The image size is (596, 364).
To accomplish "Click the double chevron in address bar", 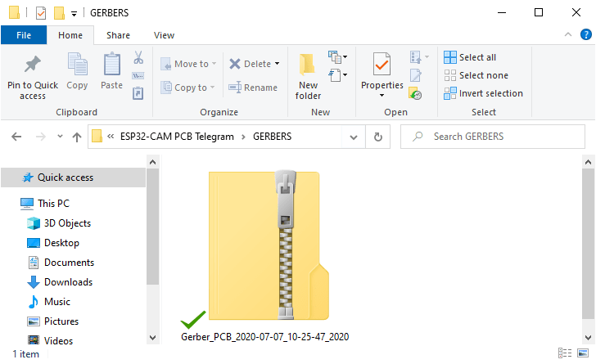I will click(x=111, y=136).
